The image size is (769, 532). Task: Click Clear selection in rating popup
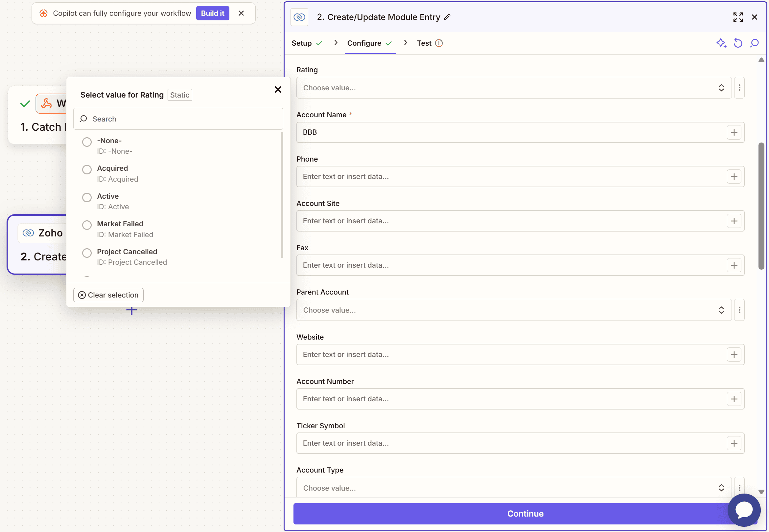click(108, 295)
